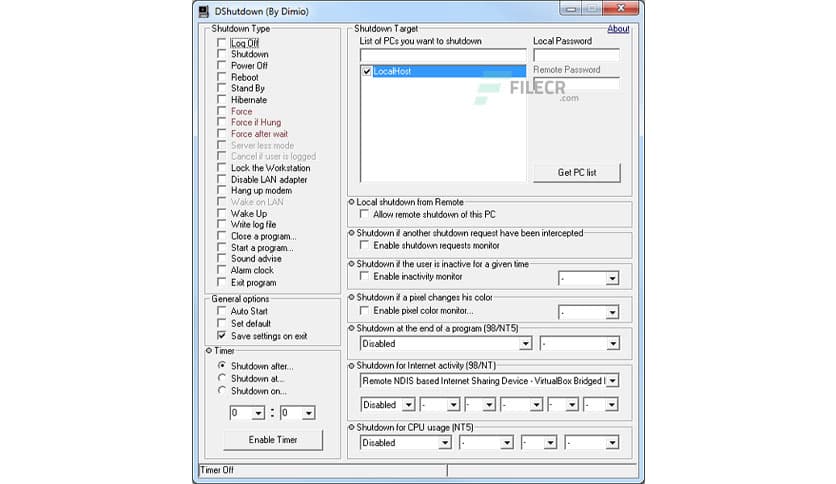The image size is (836, 484).
Task: Click pixel changes color section indicator
Action: pos(351,297)
